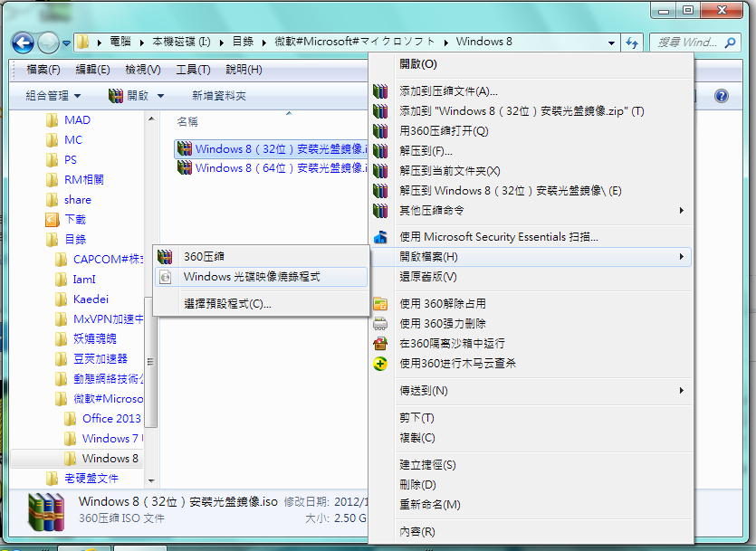Open the 編輯(E) menu

92,70
